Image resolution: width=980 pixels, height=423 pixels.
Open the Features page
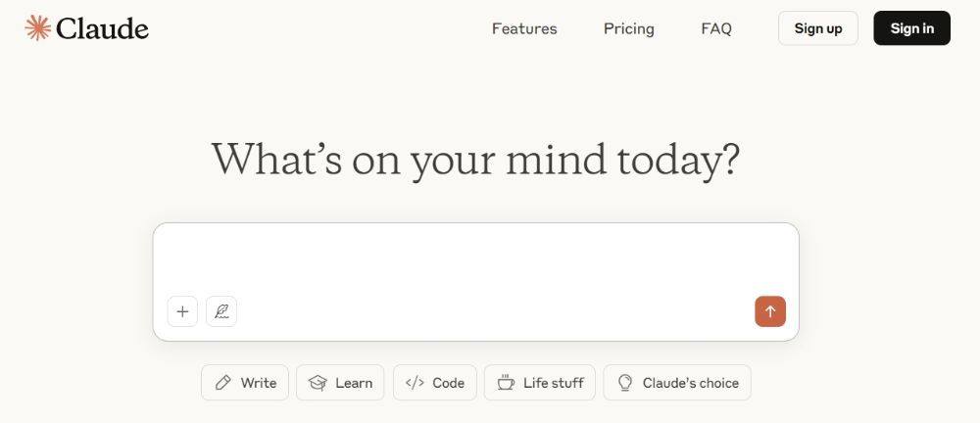coord(523,28)
